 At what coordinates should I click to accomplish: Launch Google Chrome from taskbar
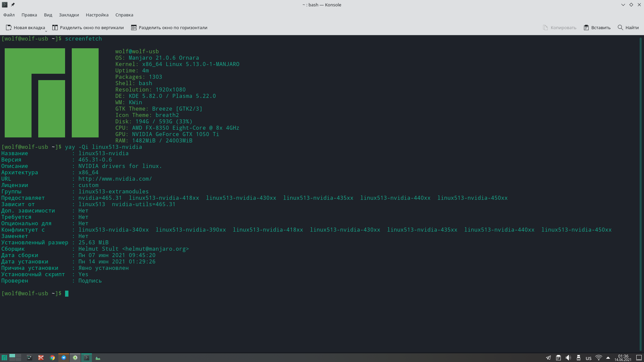pyautogui.click(x=52, y=358)
